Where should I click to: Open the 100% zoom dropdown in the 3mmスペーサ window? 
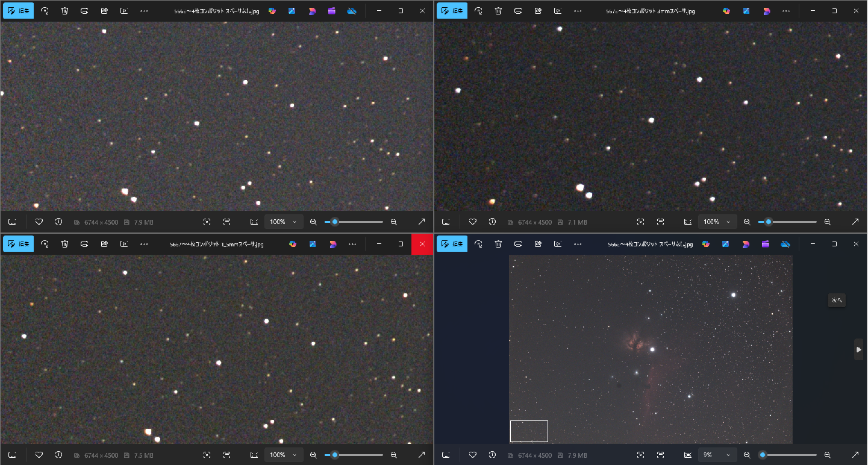click(717, 222)
